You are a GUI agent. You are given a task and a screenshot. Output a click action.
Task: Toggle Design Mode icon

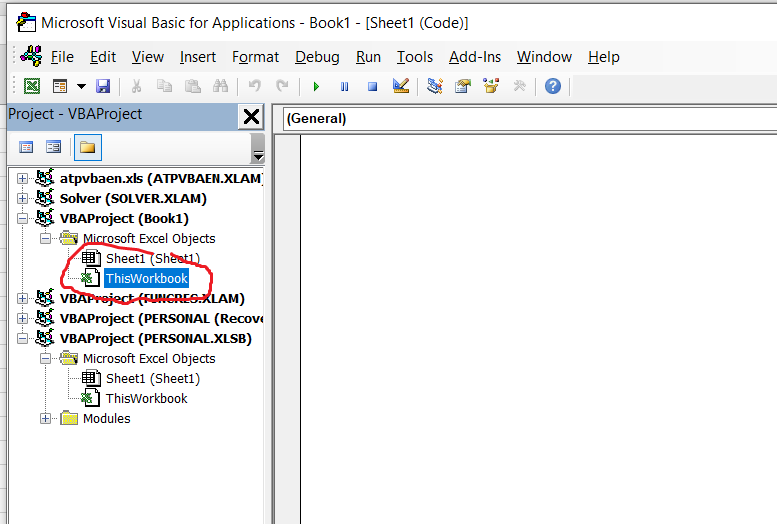click(x=400, y=86)
